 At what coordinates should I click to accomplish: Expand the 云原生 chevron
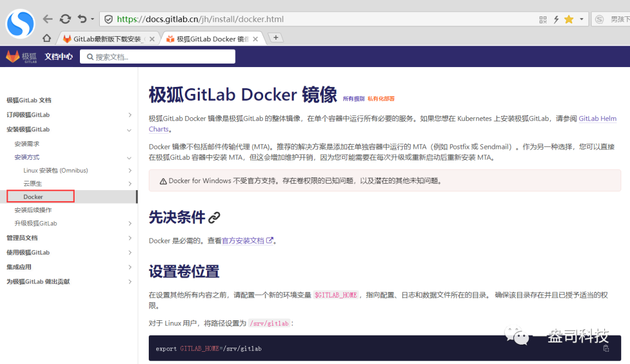[129, 184]
